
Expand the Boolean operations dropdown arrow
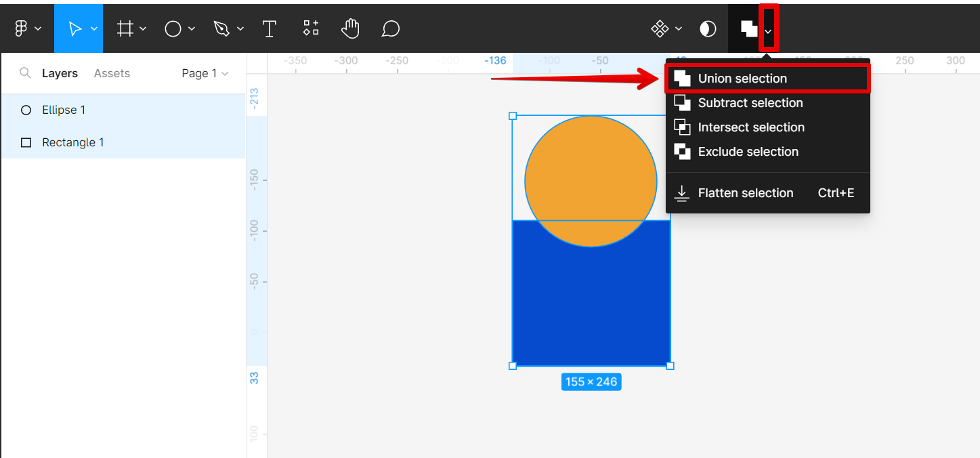point(769,31)
